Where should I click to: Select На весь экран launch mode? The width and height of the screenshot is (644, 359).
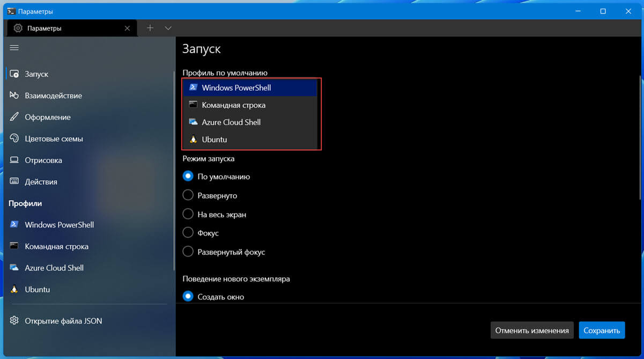pos(188,214)
